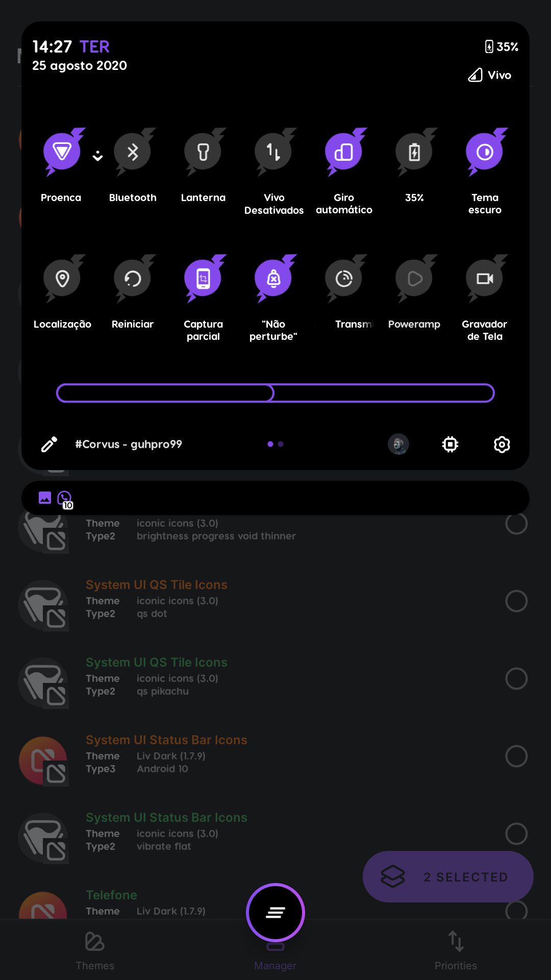
Task: Tap the Localização tile icon
Action: coord(62,279)
